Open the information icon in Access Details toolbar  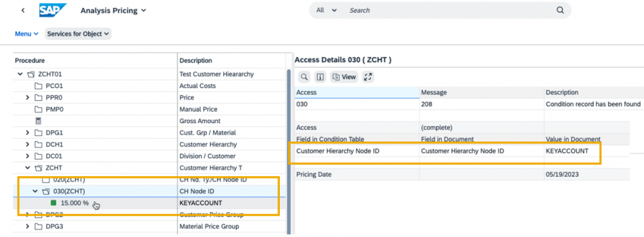tap(320, 77)
